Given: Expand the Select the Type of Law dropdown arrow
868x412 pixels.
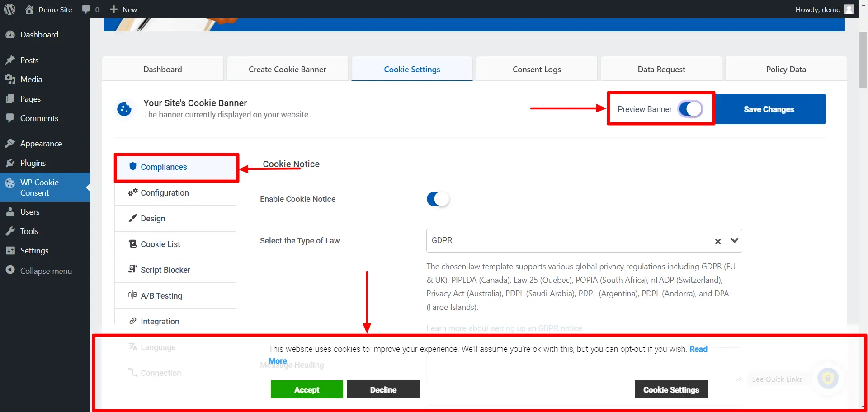Looking at the screenshot, I should [x=734, y=241].
